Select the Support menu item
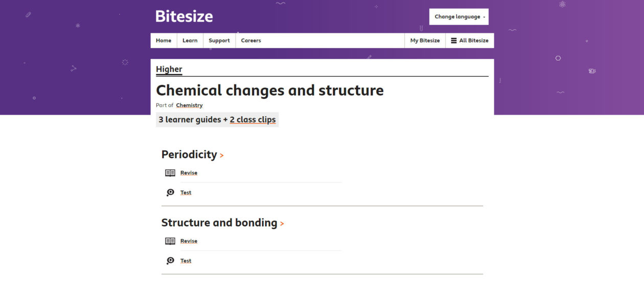The height and width of the screenshot is (283, 644). tap(219, 40)
